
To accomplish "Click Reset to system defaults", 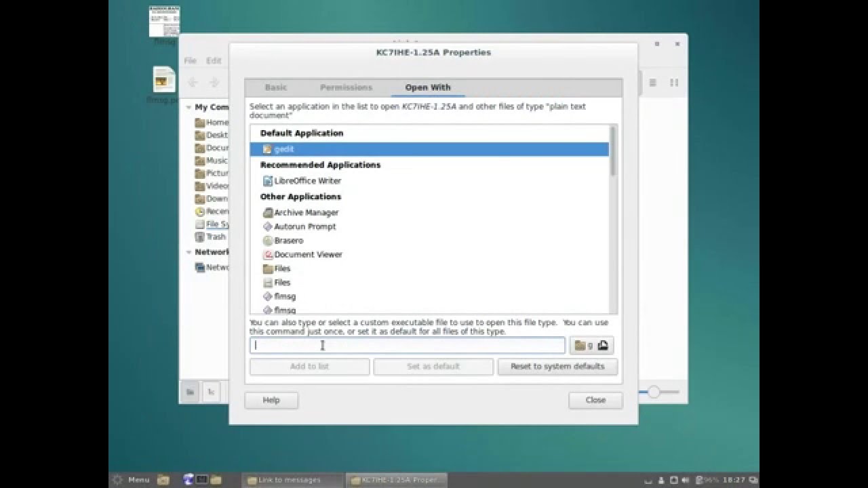I will 557,367.
